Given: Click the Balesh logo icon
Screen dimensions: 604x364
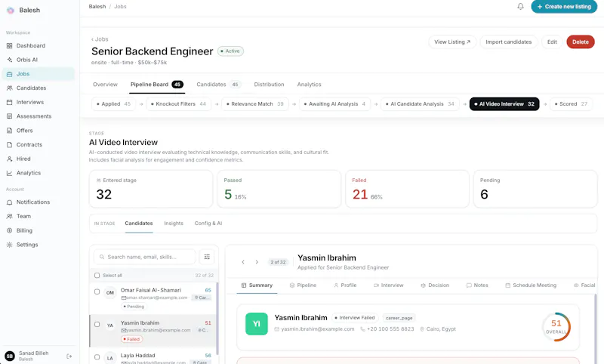Looking at the screenshot, I should (11, 11).
